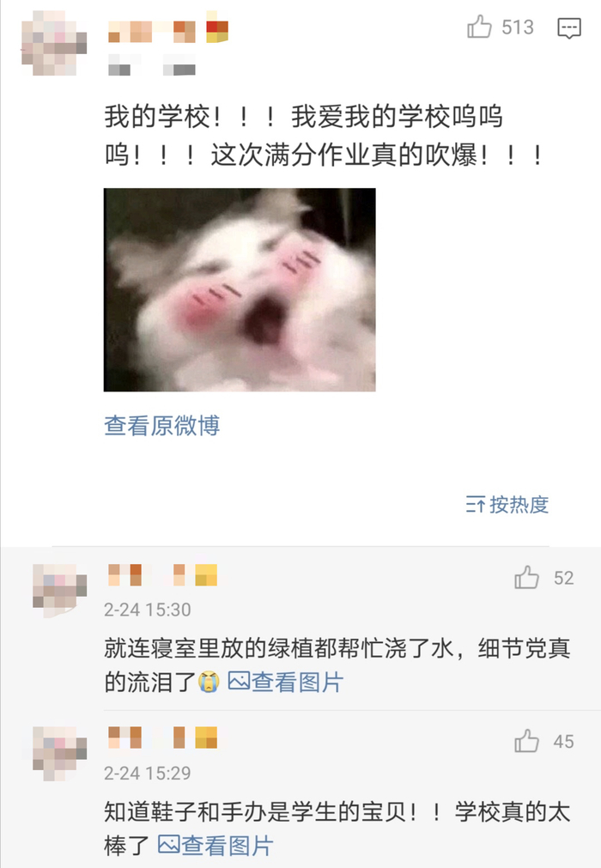Like the comment with 45 likes
This screenshot has width=601, height=868.
pos(526,741)
